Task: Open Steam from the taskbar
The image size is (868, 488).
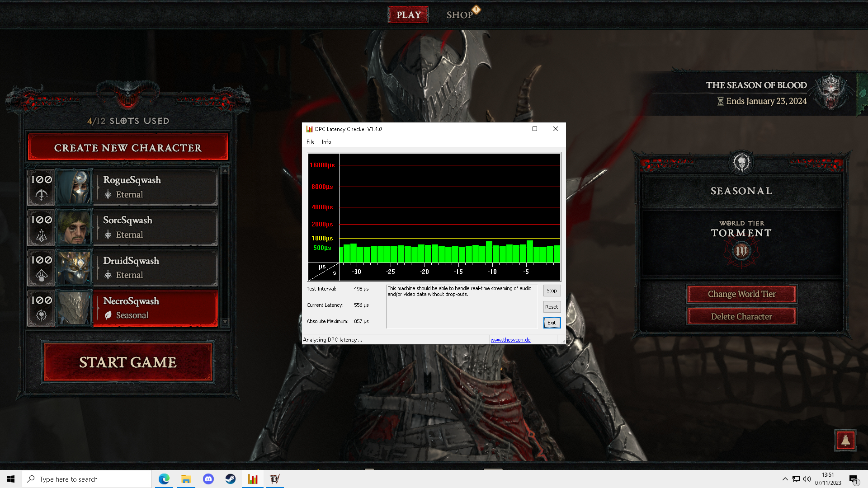Action: pos(231,479)
